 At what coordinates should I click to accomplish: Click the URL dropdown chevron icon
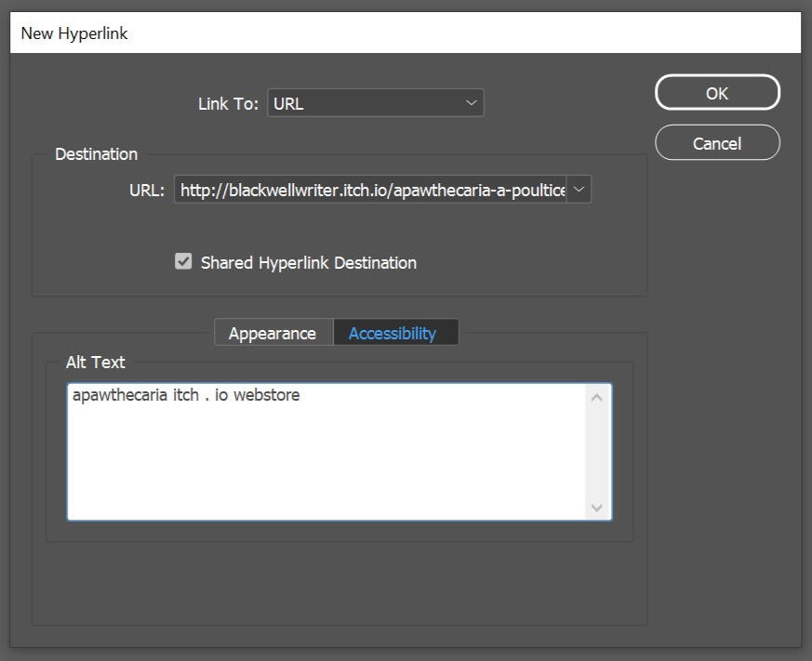tap(579, 189)
